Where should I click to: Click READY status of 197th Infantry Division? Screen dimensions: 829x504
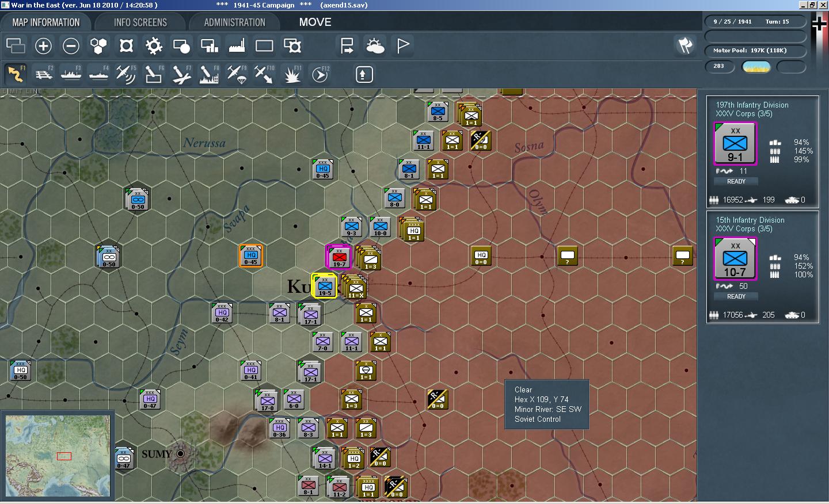736,181
